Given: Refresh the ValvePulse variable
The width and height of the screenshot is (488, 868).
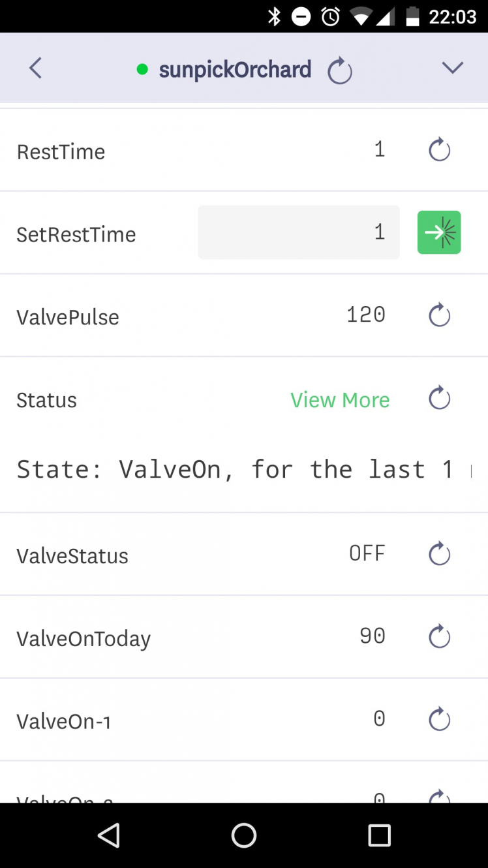Looking at the screenshot, I should click(439, 315).
